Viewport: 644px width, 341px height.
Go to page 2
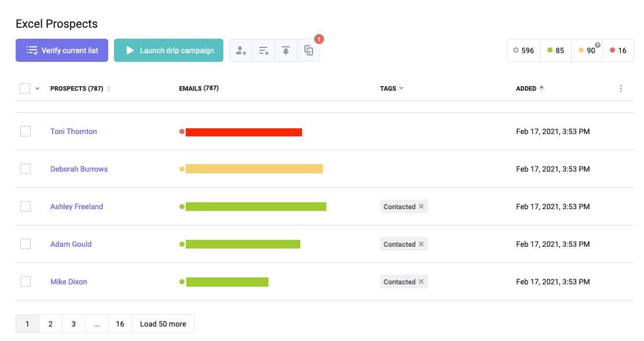tap(50, 324)
